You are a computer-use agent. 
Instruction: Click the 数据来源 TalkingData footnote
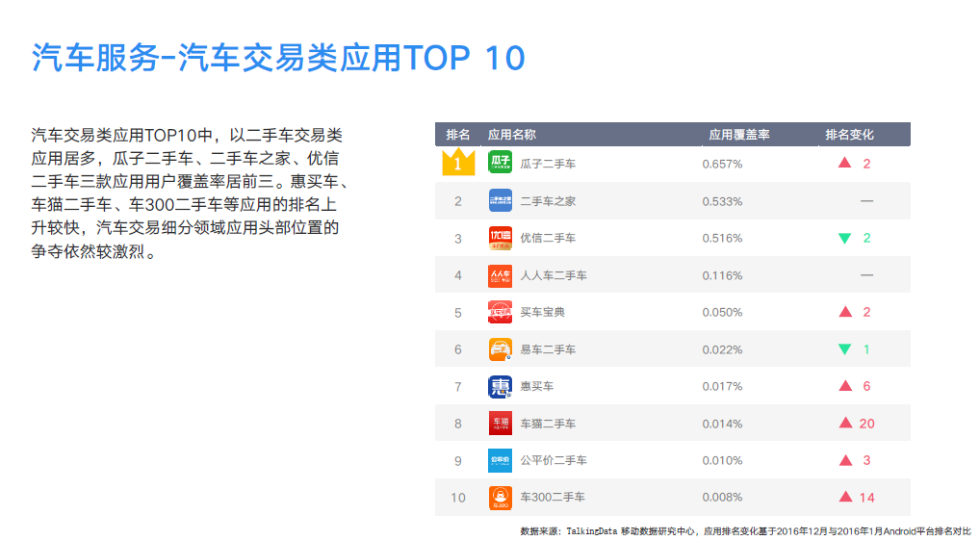pos(746,531)
